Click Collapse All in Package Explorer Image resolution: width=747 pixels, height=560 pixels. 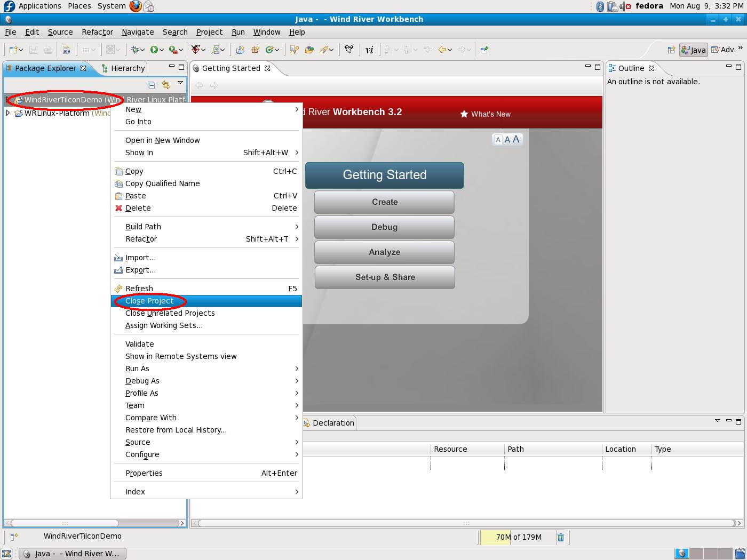152,85
